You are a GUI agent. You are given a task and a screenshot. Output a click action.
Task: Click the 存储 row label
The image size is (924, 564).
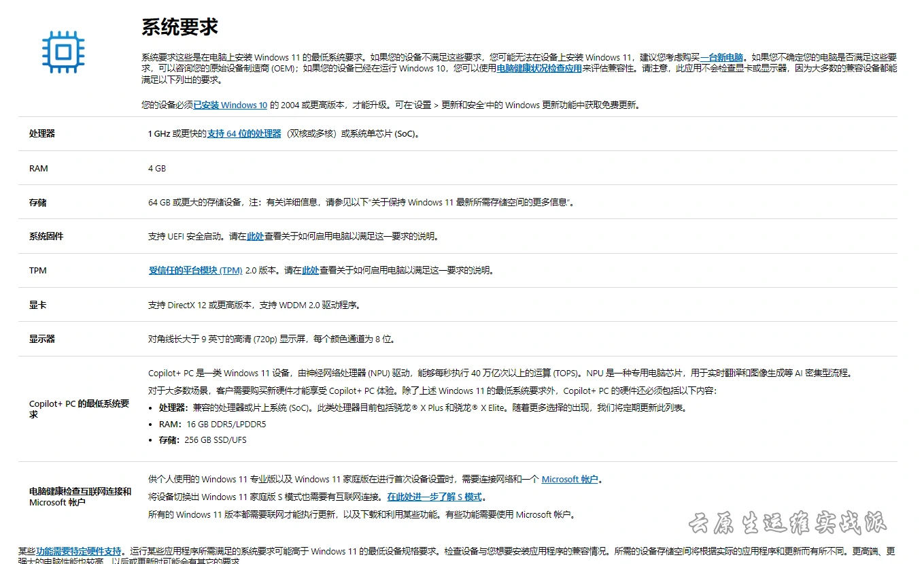38,202
